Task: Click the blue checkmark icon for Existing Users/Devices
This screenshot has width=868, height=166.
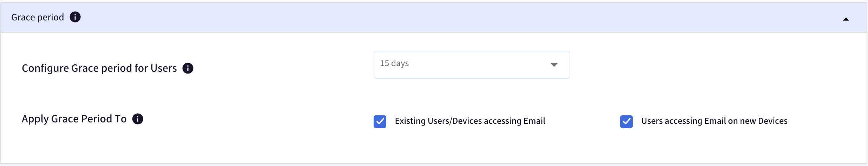Action: coord(380,122)
